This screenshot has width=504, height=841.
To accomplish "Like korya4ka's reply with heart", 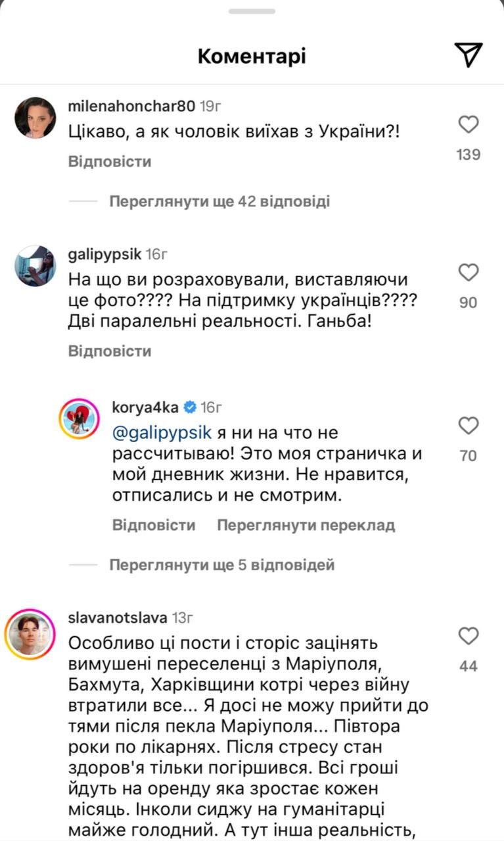I will coord(469,426).
